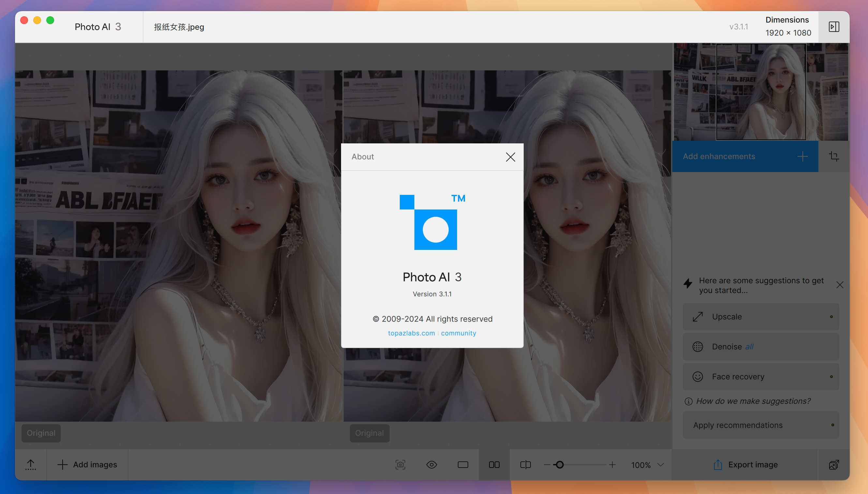Click the community link
Screen dimensions: 868x494
coord(458,333)
